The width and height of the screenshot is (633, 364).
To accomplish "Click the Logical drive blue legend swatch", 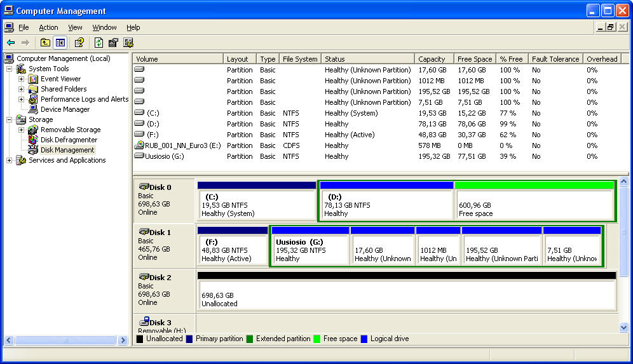I will [364, 339].
